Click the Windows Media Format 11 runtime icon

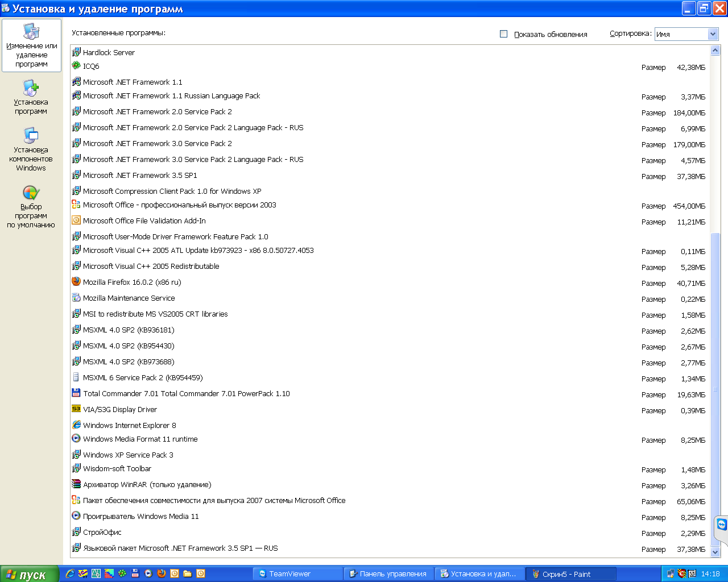pyautogui.click(x=76, y=438)
